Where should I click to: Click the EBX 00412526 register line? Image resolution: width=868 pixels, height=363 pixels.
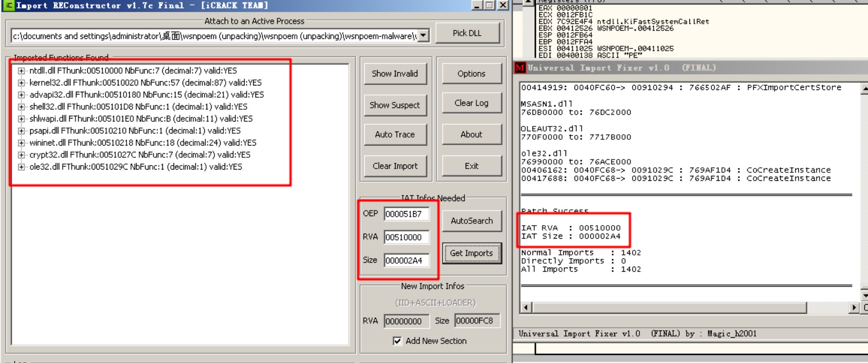click(x=606, y=28)
